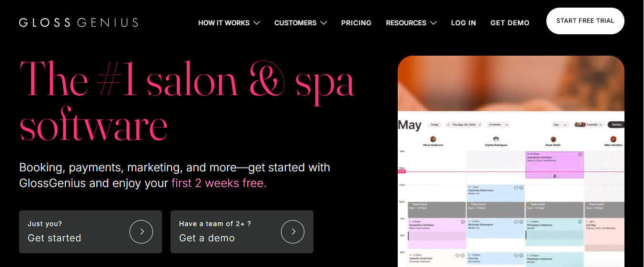Click the checkmark on Nicholas Davenport's appointment
644x267 pixels.
tap(521, 221)
